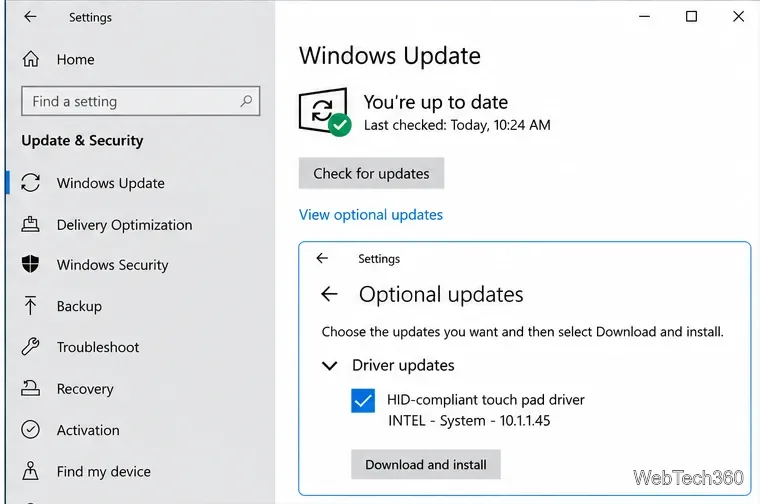This screenshot has height=504, width=760.
Task: Click the Delivery Optimization icon
Action: click(31, 224)
